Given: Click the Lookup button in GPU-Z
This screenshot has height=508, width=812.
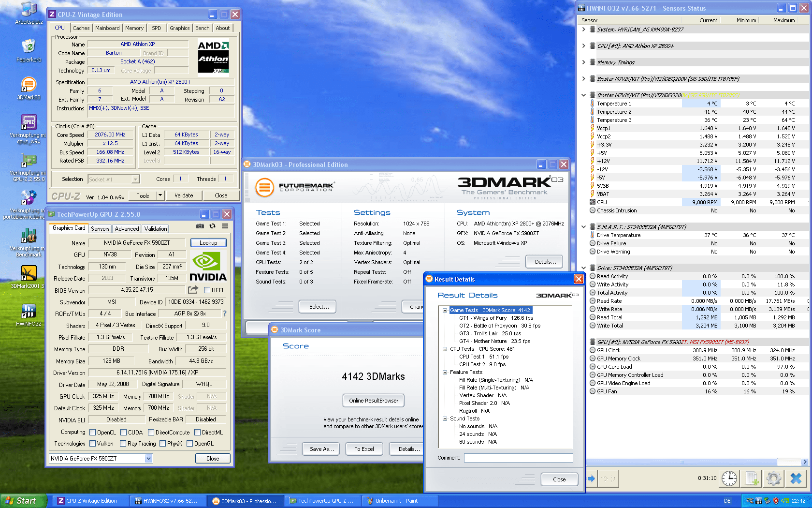Looking at the screenshot, I should [208, 243].
